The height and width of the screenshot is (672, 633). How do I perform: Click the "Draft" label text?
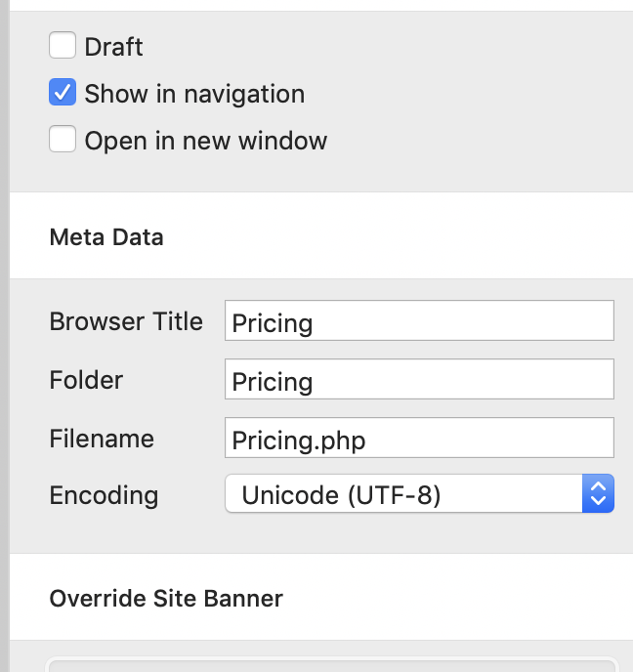click(113, 47)
